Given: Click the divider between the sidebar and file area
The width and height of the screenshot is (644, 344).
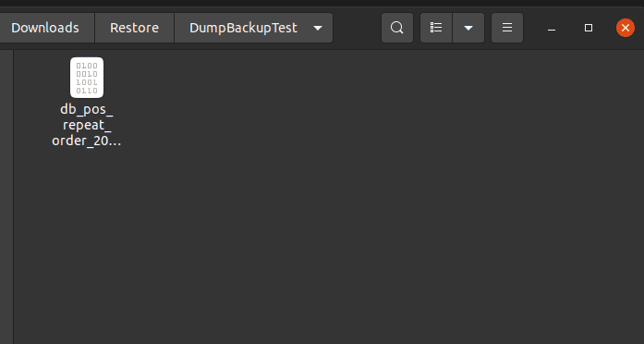Looking at the screenshot, I should coord(14,197).
